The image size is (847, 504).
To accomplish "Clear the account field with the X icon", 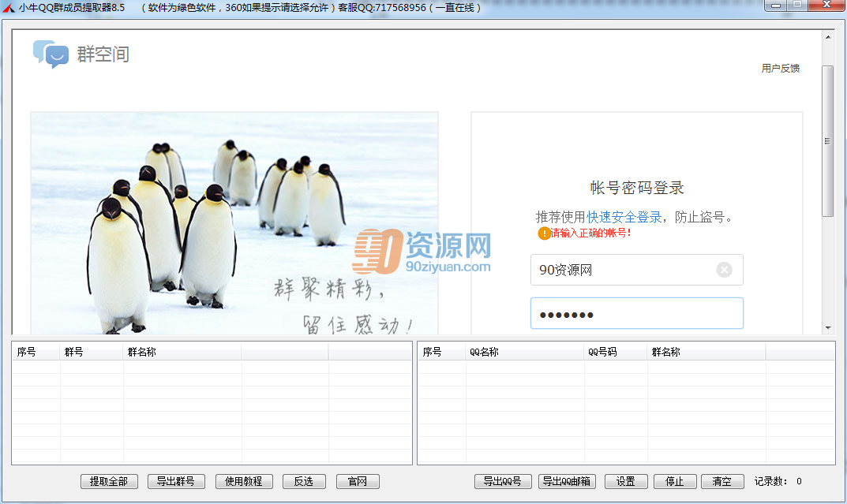I will pyautogui.click(x=724, y=270).
